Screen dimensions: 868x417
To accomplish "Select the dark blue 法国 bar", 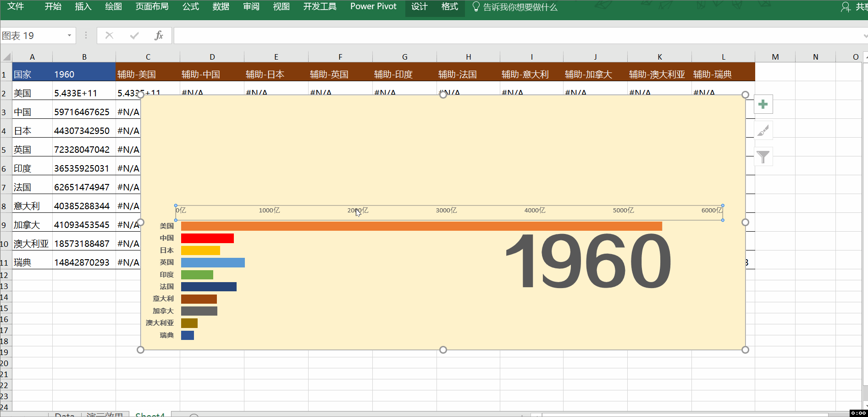I will (209, 287).
